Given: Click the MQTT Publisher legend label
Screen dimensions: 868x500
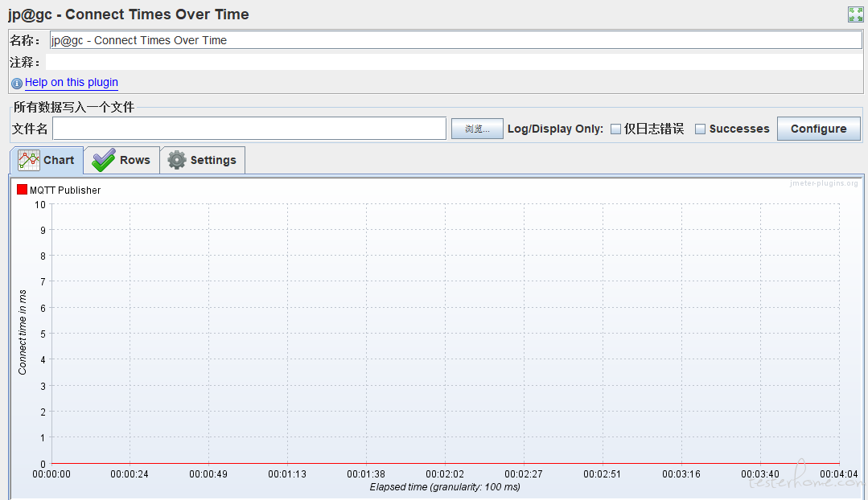Looking at the screenshot, I should pos(65,191).
